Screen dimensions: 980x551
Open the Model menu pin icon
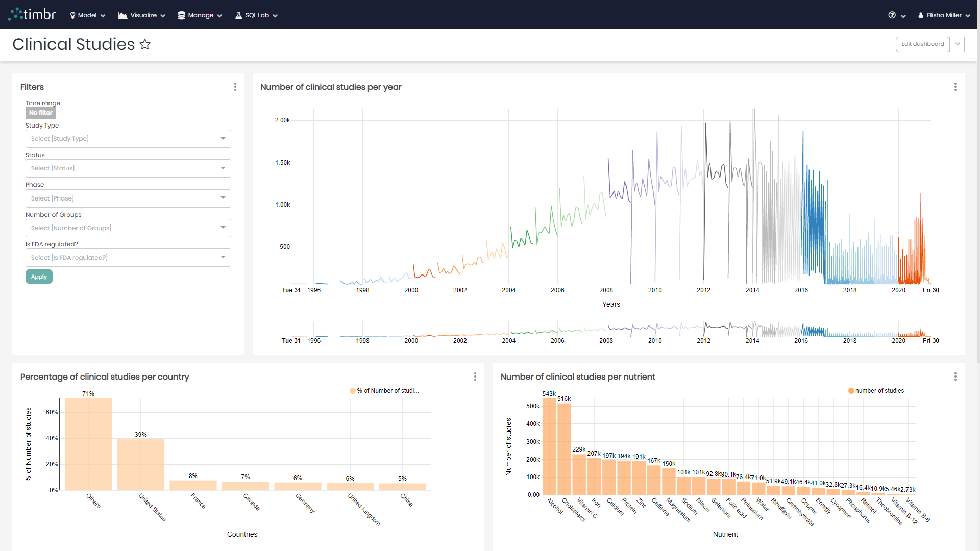(72, 15)
